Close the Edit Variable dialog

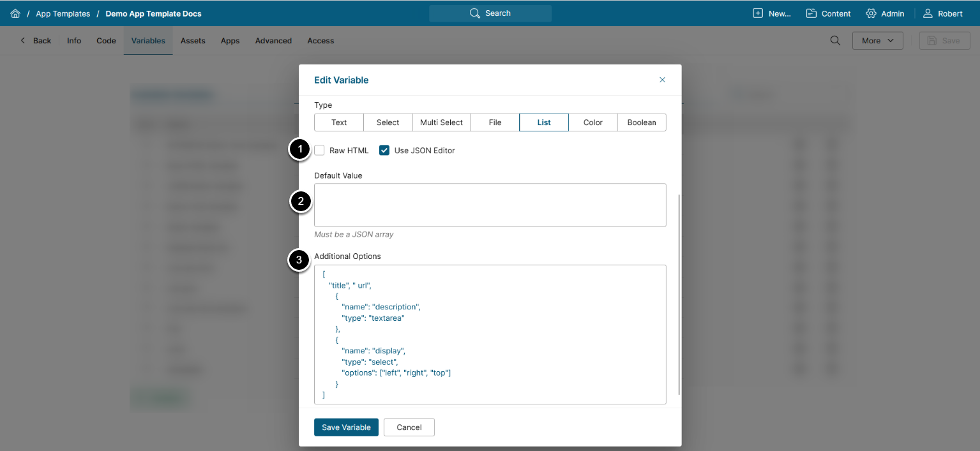[x=662, y=80]
